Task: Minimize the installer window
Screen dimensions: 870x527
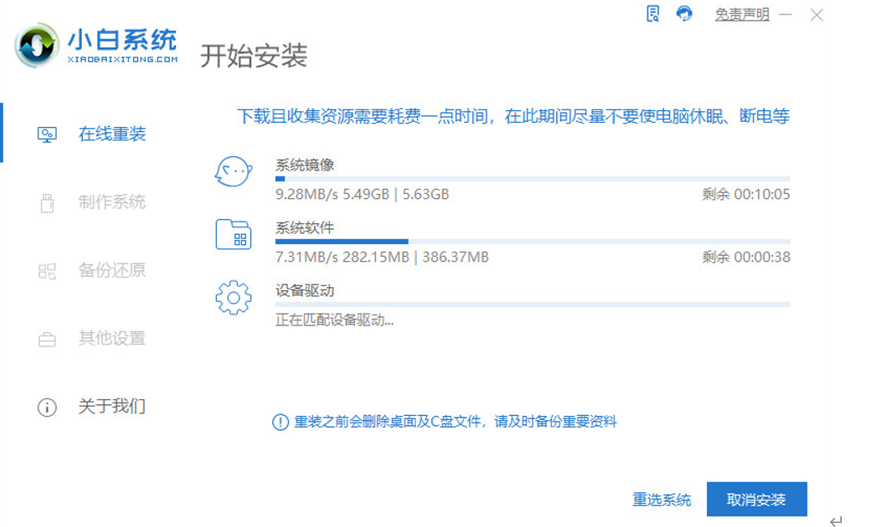Action: coord(785,14)
